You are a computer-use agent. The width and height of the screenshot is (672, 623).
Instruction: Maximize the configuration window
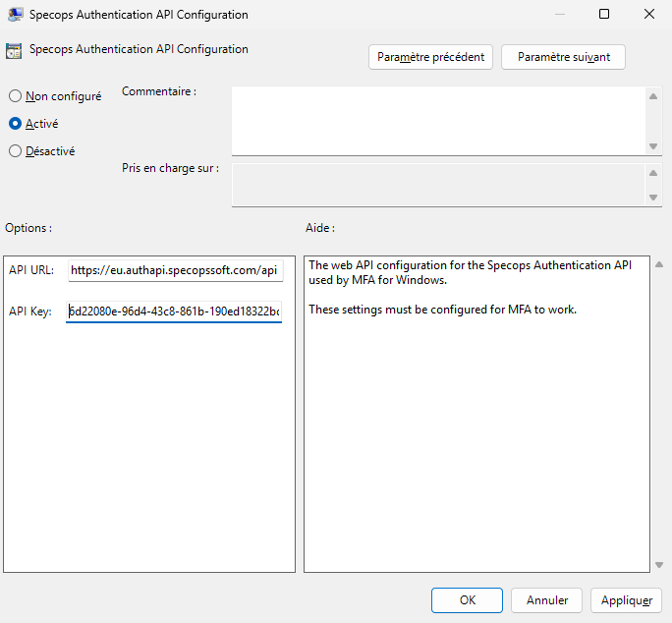604,14
